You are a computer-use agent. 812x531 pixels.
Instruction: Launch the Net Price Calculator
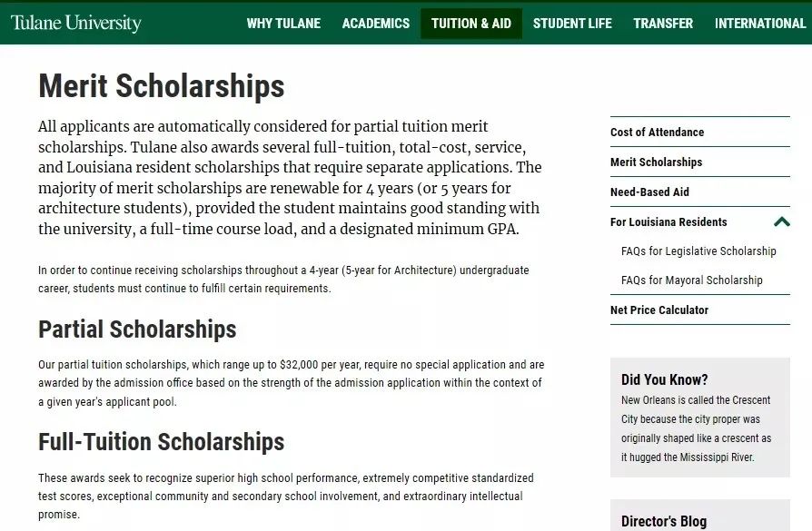[659, 310]
